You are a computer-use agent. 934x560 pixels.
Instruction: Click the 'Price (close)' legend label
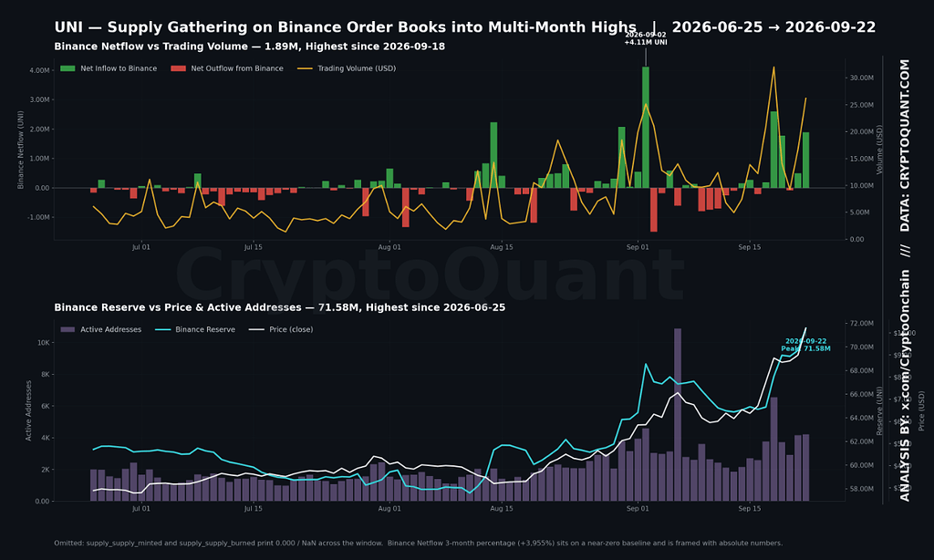point(291,329)
